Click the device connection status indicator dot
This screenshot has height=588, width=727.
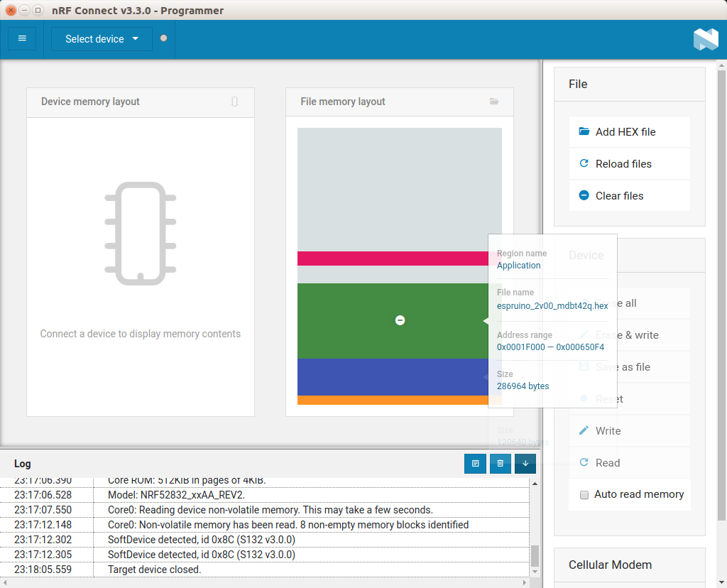pos(164,38)
